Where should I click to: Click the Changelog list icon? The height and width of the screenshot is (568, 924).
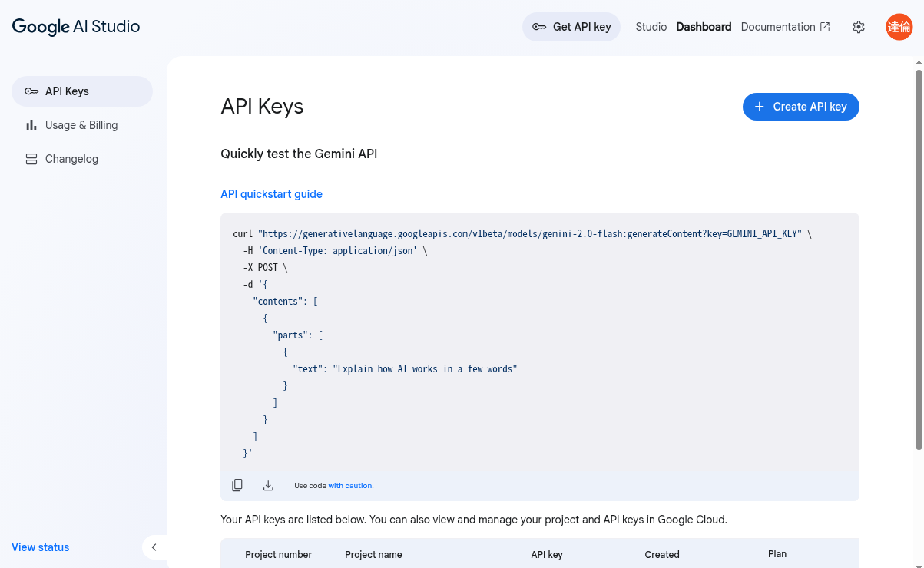(x=31, y=159)
